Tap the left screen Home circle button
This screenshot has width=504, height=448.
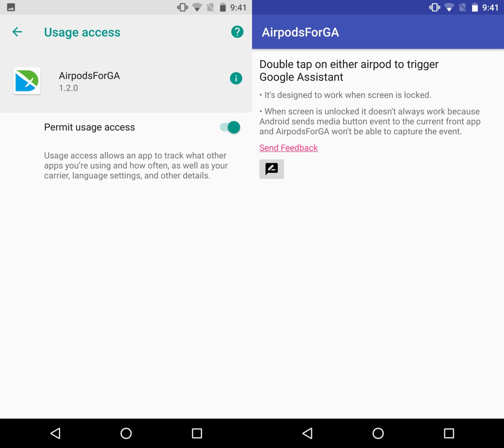coord(126,433)
